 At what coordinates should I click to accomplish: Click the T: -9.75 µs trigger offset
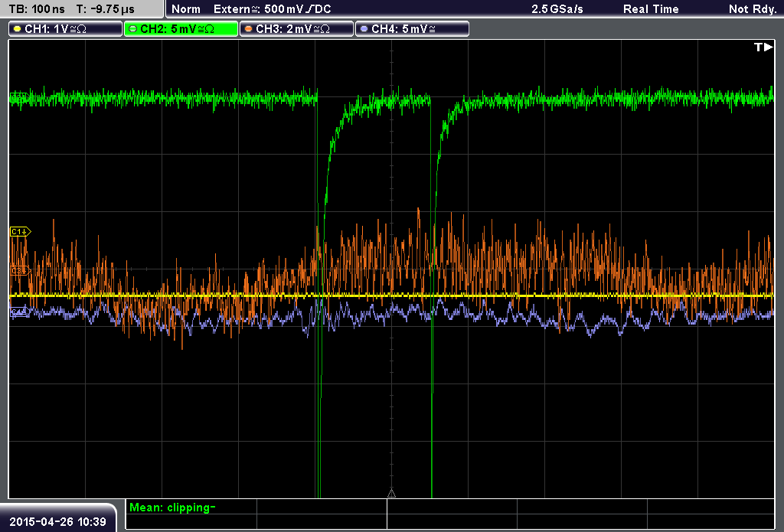(x=106, y=9)
